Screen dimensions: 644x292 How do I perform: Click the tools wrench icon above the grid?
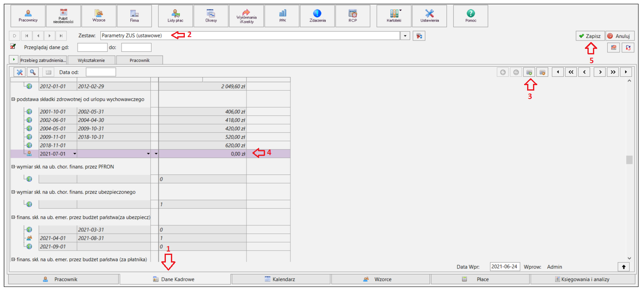(19, 72)
